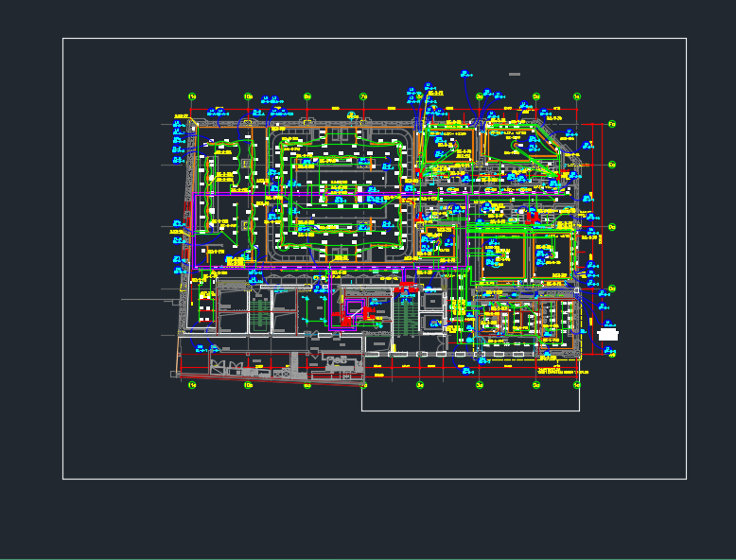The width and height of the screenshot is (736, 560).
Task: Select the Da grid bubble on the right side
Action: point(612,227)
